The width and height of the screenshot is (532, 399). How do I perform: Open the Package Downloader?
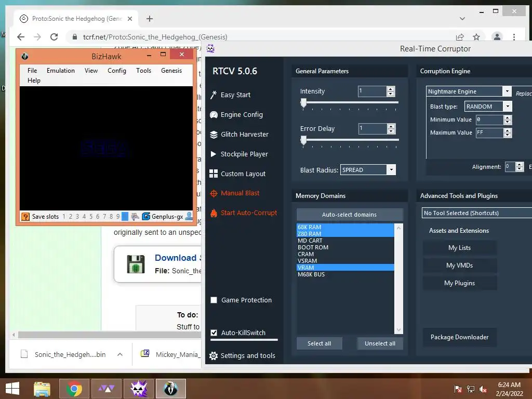pos(460,337)
